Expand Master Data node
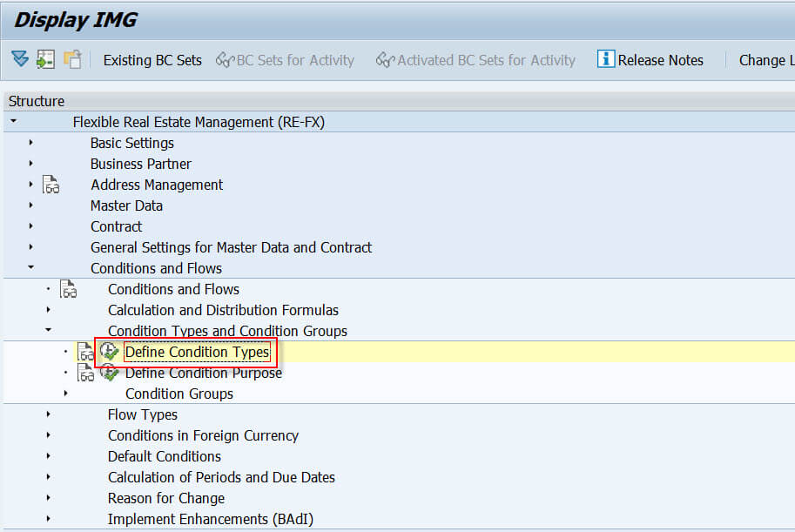Image resolution: width=795 pixels, height=532 pixels. tap(31, 205)
